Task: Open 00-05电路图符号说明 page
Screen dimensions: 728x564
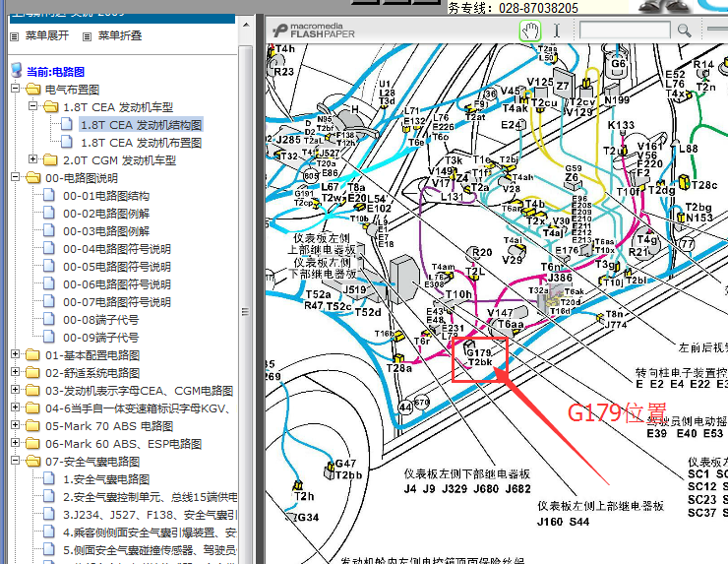Action: (x=117, y=267)
